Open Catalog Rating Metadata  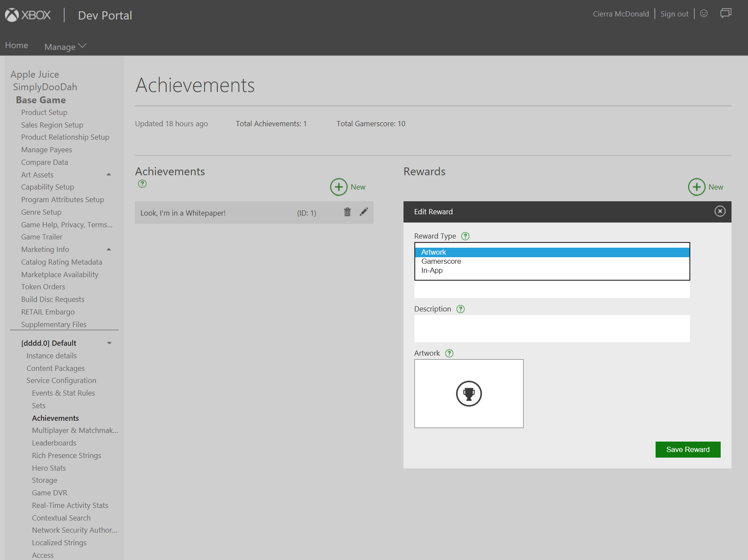tap(62, 262)
